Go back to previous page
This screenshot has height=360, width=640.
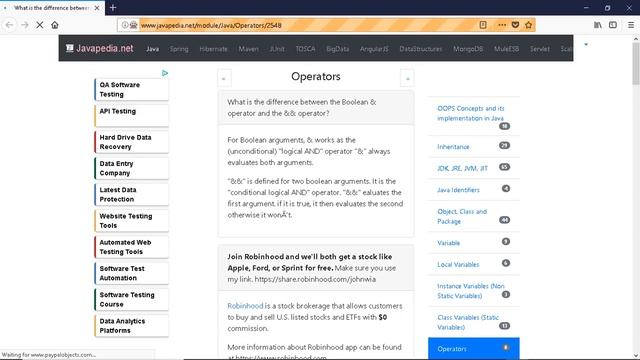[9, 25]
